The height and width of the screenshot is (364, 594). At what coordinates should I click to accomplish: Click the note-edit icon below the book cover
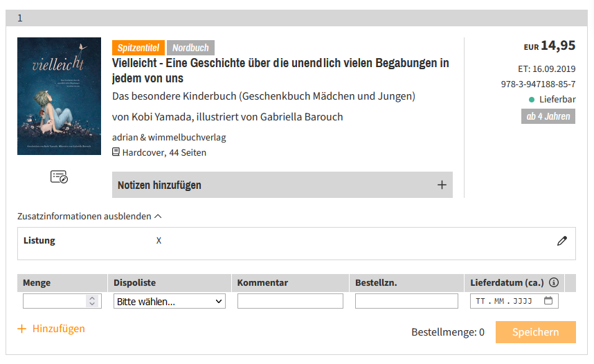coord(59,177)
